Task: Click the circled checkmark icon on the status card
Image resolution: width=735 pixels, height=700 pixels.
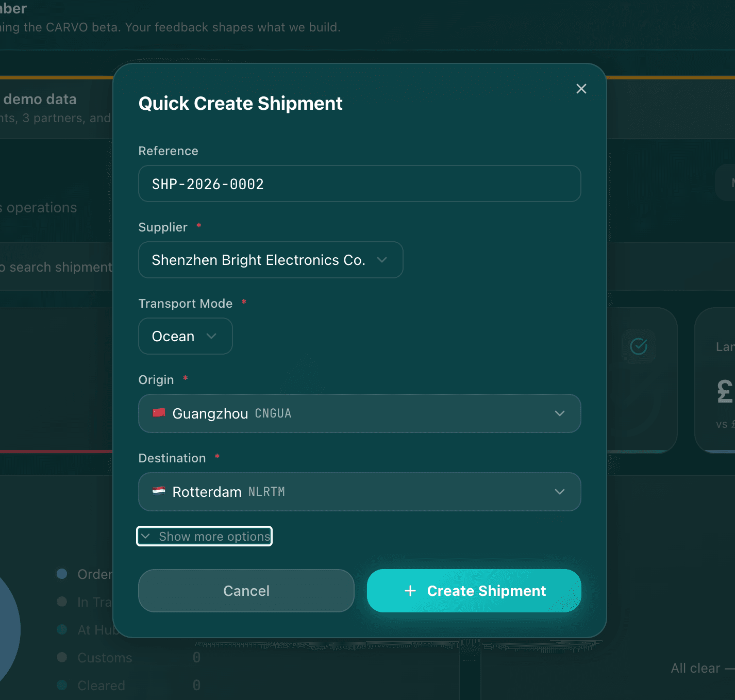Action: pyautogui.click(x=639, y=347)
